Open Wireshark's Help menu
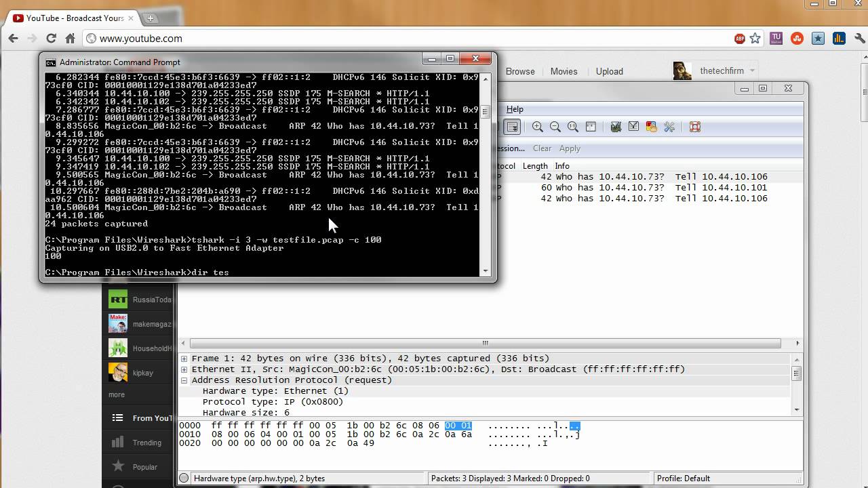Screen dimensions: 868x488 click(x=515, y=109)
